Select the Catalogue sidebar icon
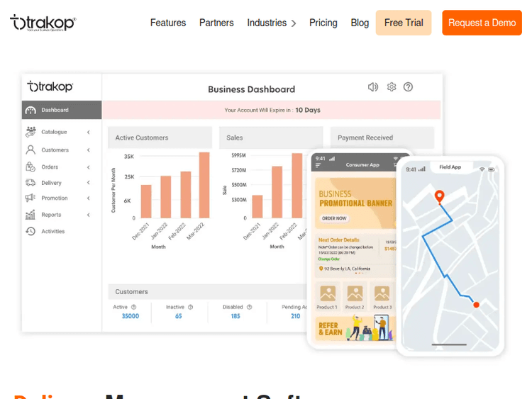The height and width of the screenshot is (399, 532). [31, 132]
